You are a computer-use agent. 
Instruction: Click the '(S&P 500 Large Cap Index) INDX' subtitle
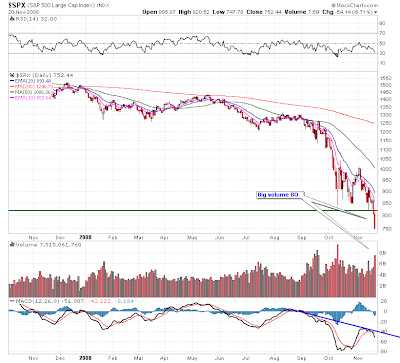pyautogui.click(x=68, y=5)
